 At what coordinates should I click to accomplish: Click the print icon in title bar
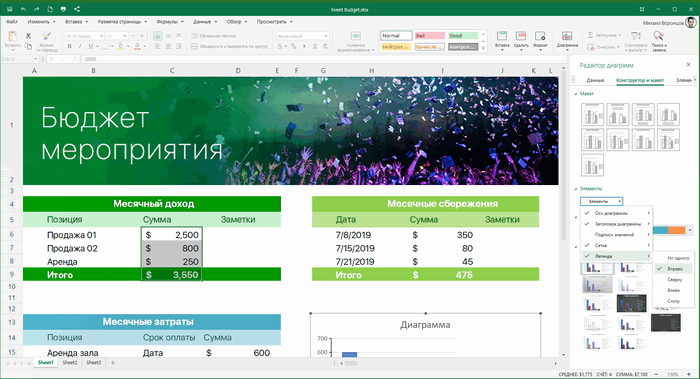tap(63, 9)
